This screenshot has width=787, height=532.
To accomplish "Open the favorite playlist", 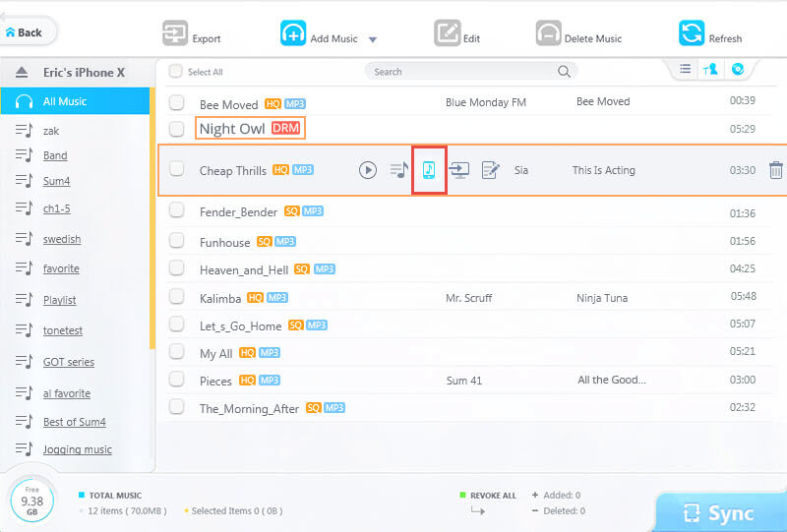I will 61,268.
